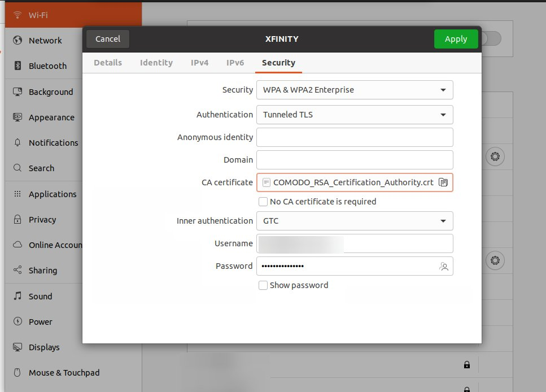Click the Sound music note icon

coord(18,296)
